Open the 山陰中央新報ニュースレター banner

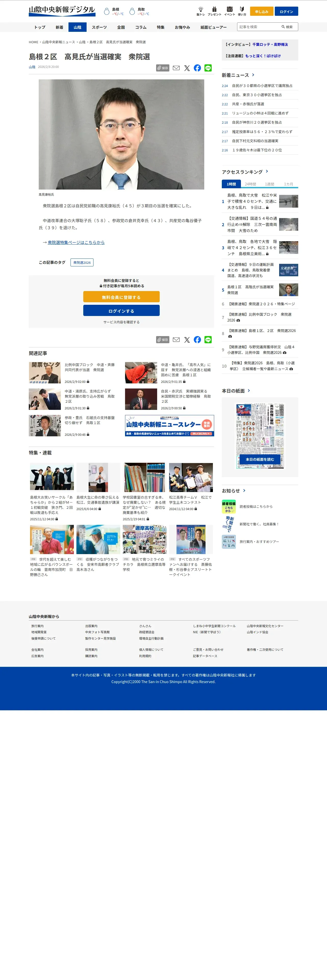tap(169, 425)
